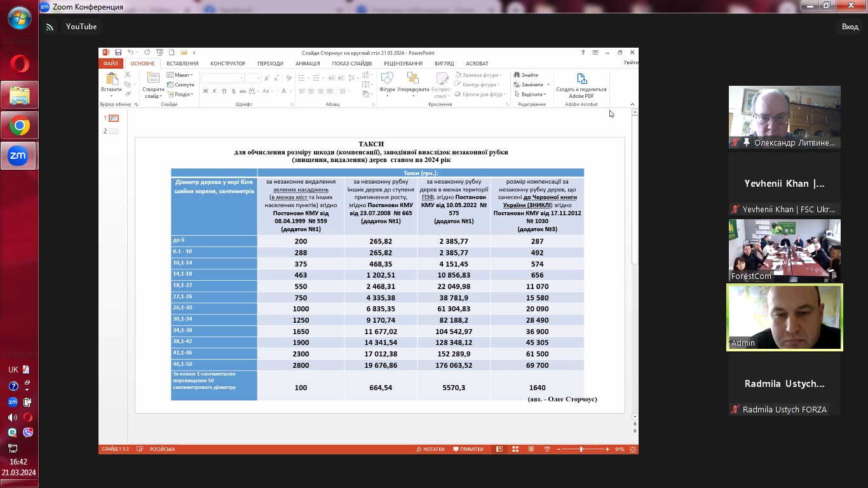
Task: Click the zoom percentage 91%
Action: coord(620,449)
